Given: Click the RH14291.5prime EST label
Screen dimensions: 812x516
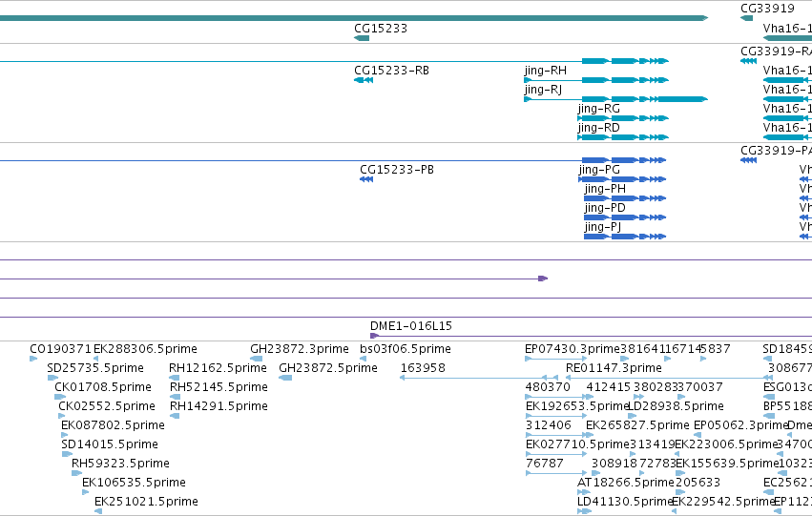Looking at the screenshot, I should (219, 406).
